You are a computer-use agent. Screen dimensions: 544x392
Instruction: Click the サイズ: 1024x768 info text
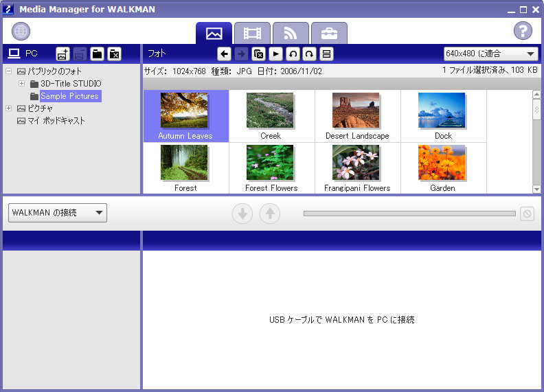[x=175, y=71]
